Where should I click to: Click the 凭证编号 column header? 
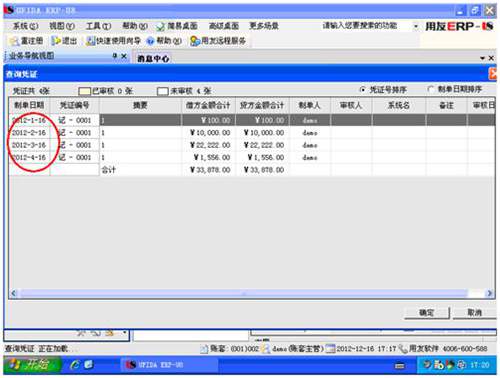[x=74, y=105]
